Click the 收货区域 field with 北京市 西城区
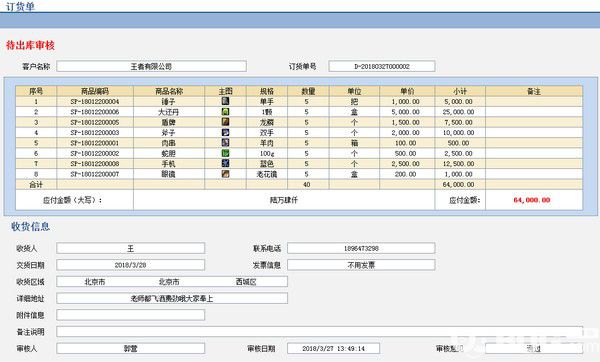The image size is (600, 362). click(x=172, y=282)
